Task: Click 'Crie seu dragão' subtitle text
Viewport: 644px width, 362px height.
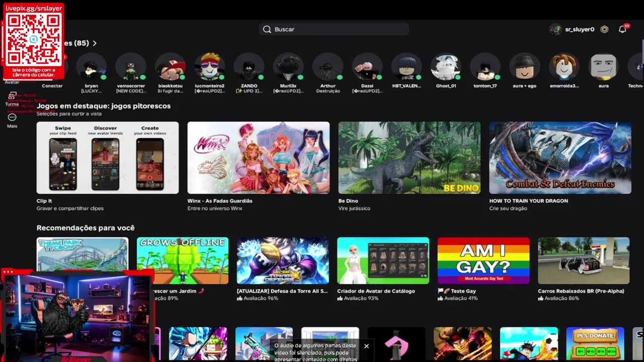Action: coord(508,208)
